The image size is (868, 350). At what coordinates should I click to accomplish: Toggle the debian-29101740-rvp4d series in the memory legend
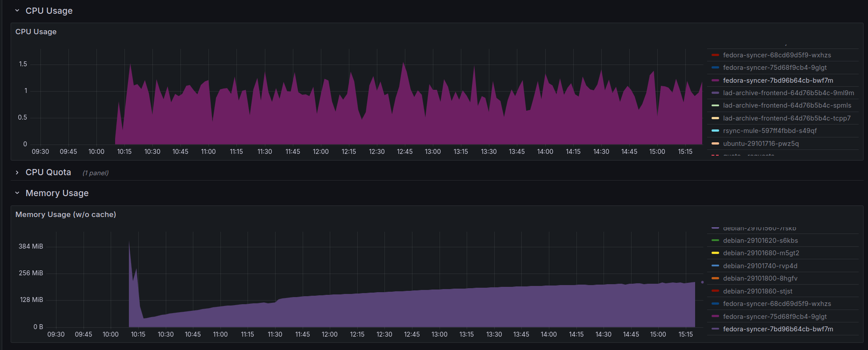760,266
